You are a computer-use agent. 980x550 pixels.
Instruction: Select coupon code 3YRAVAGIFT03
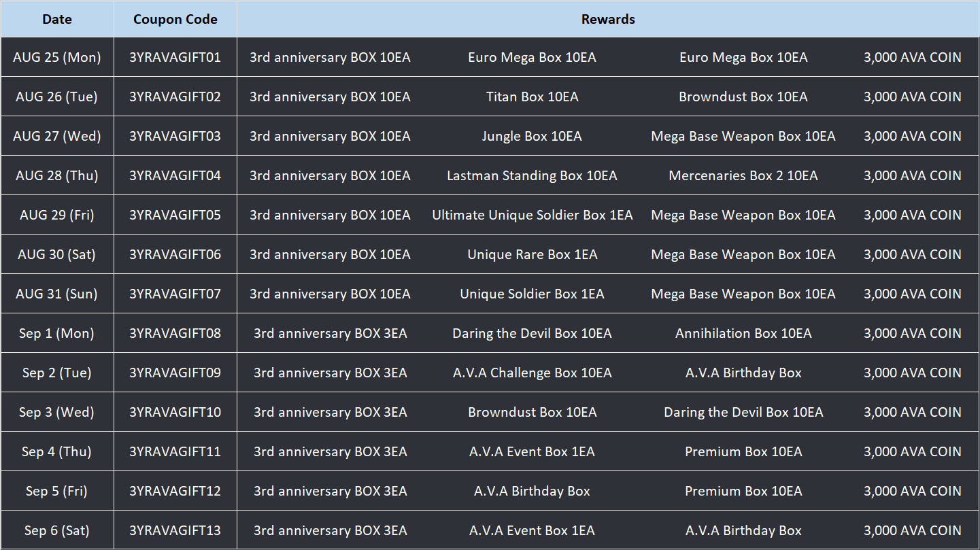(175, 136)
